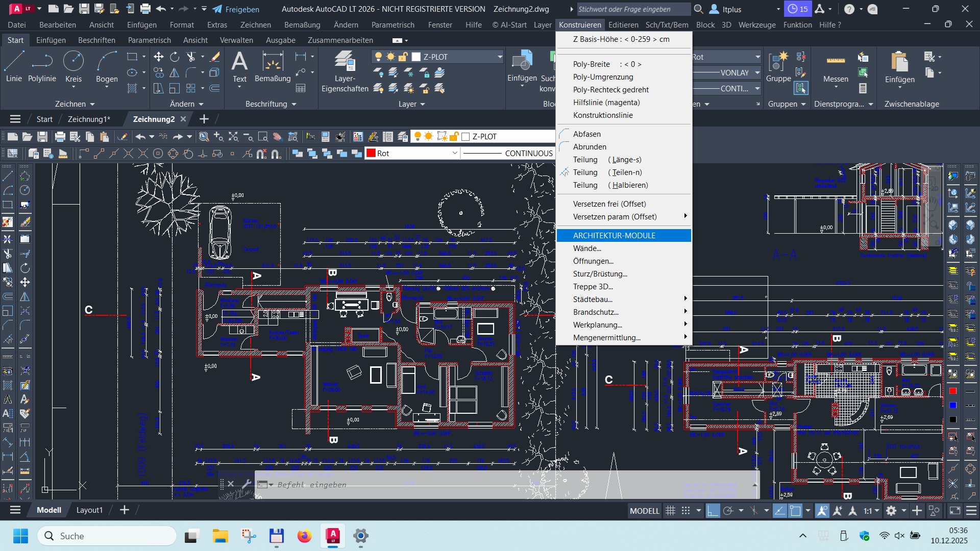Toggle the grid display in status bar
This screenshot has width=980, height=551.
670,511
